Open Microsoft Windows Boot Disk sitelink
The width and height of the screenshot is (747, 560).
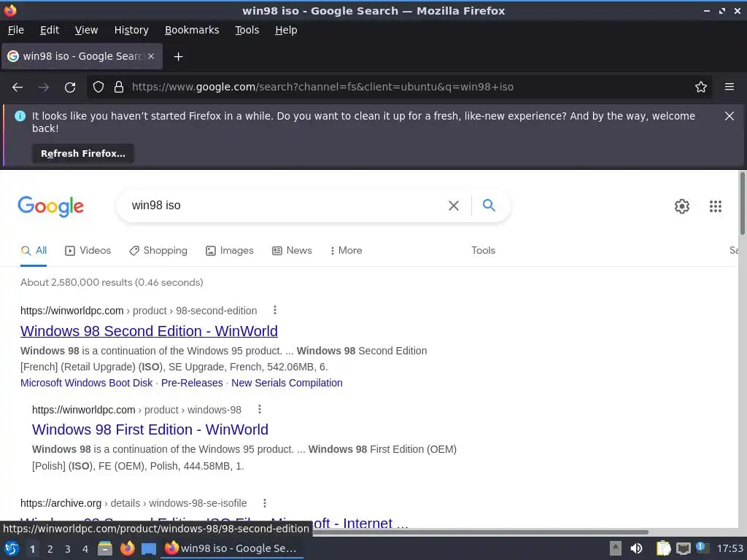coord(87,383)
